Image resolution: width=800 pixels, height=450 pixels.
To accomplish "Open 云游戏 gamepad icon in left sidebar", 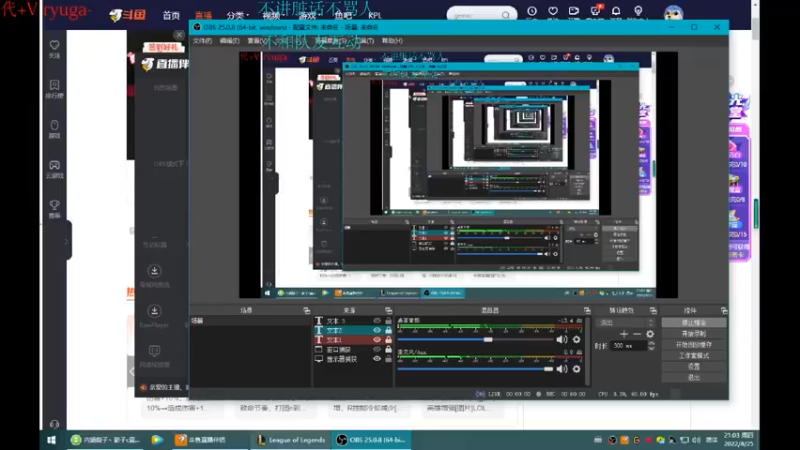I will 55,165.
